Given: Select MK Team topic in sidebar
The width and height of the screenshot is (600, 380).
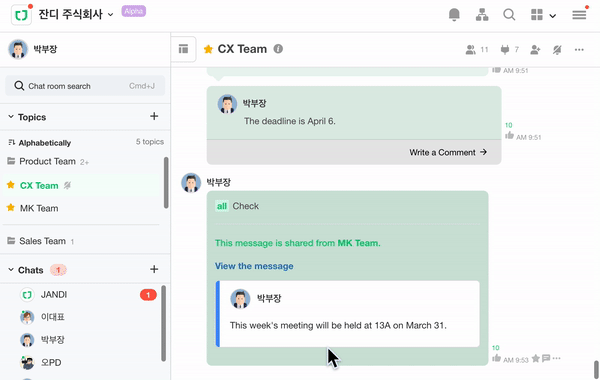Looking at the screenshot, I should [39, 208].
